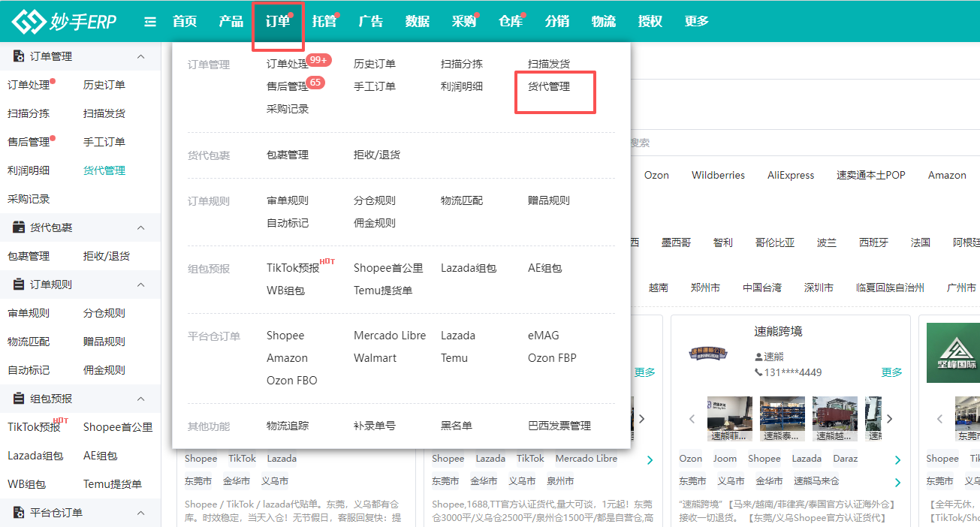Click 更多 link in the 速能跨境 card

coord(891,372)
